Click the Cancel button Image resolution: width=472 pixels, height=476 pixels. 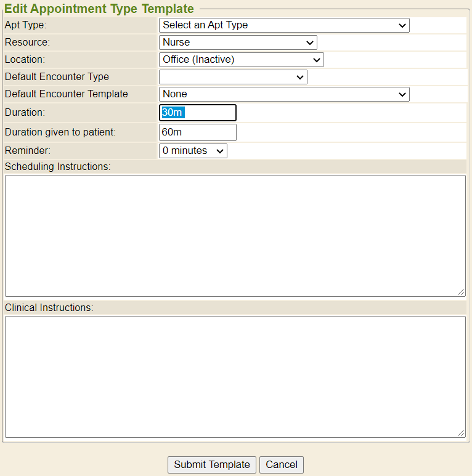click(x=282, y=465)
